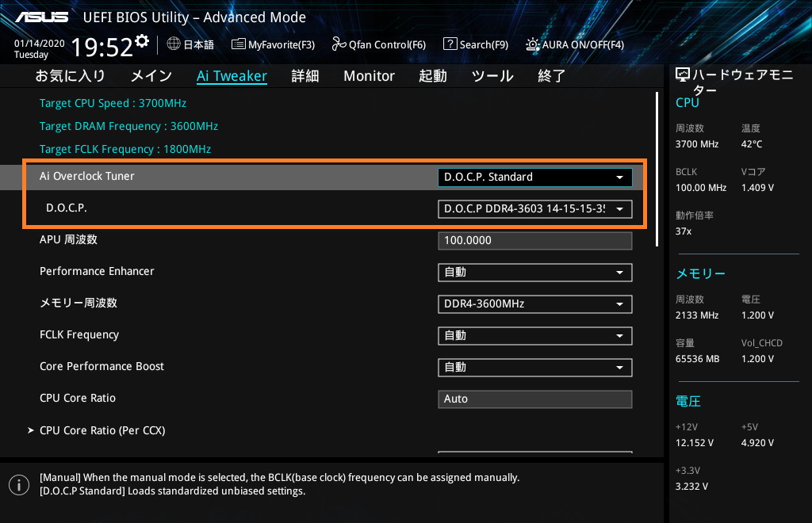This screenshot has width=812, height=523.
Task: Open Qfan Control fan icon
Action: point(339,44)
